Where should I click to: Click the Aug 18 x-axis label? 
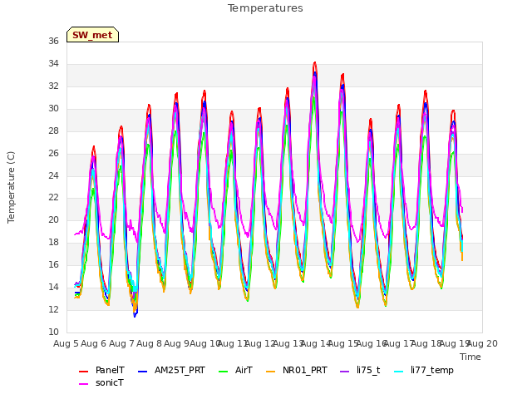[x=426, y=343]
